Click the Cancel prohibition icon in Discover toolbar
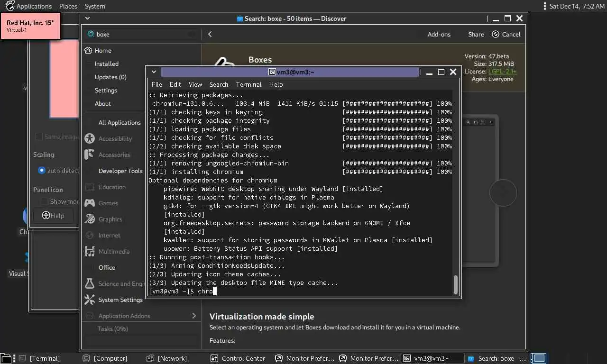The image size is (607, 364). [x=496, y=34]
